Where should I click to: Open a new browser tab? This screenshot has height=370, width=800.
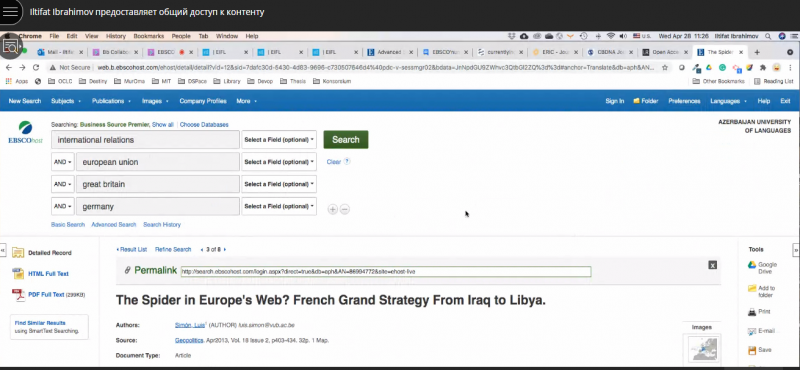(x=757, y=52)
